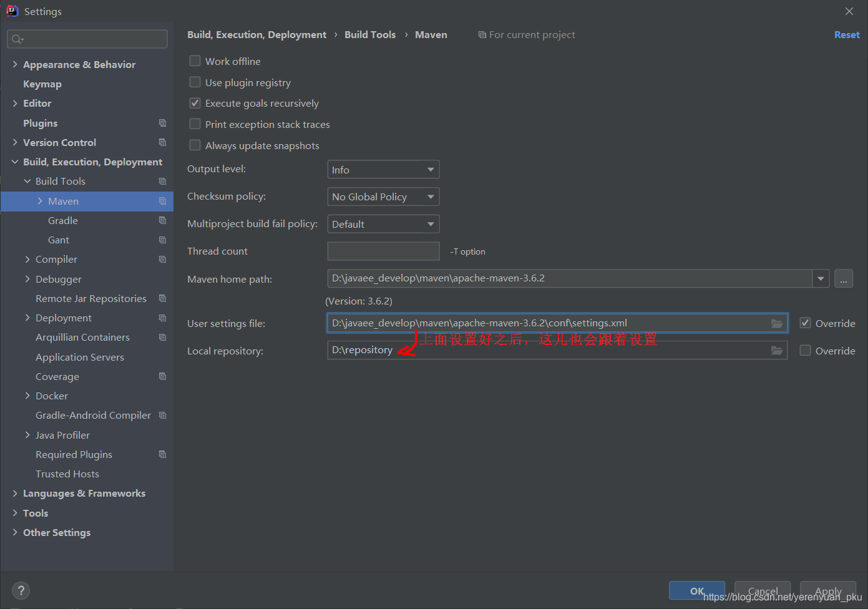Click the project-level icon beside Compiler
This screenshot has width=868, height=609.
(162, 259)
